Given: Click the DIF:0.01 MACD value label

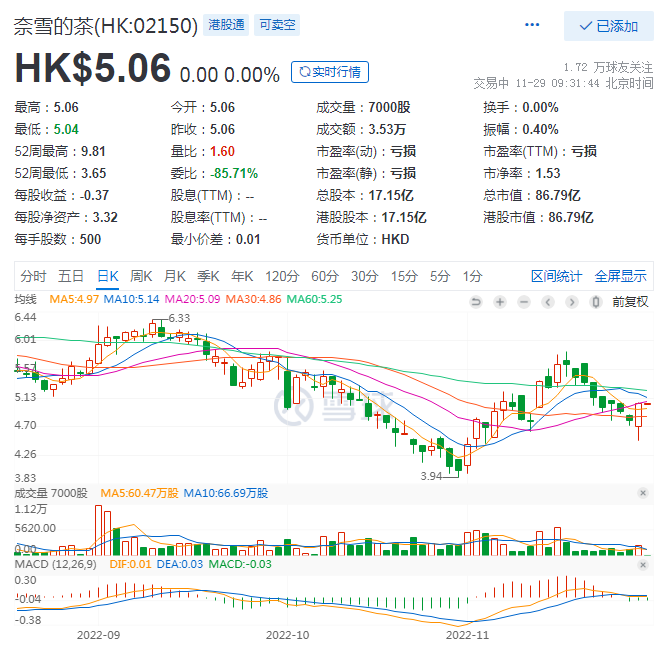Looking at the screenshot, I should [130, 564].
